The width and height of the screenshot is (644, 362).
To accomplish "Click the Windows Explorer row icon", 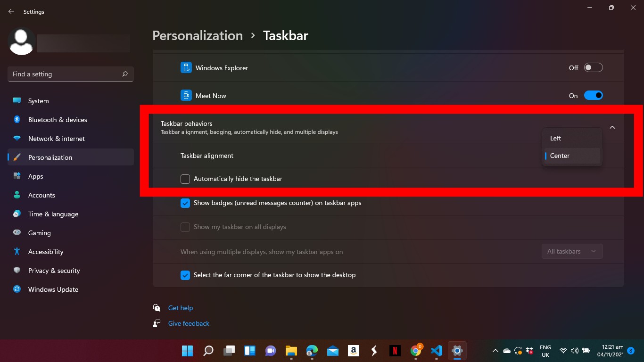I will pyautogui.click(x=186, y=67).
